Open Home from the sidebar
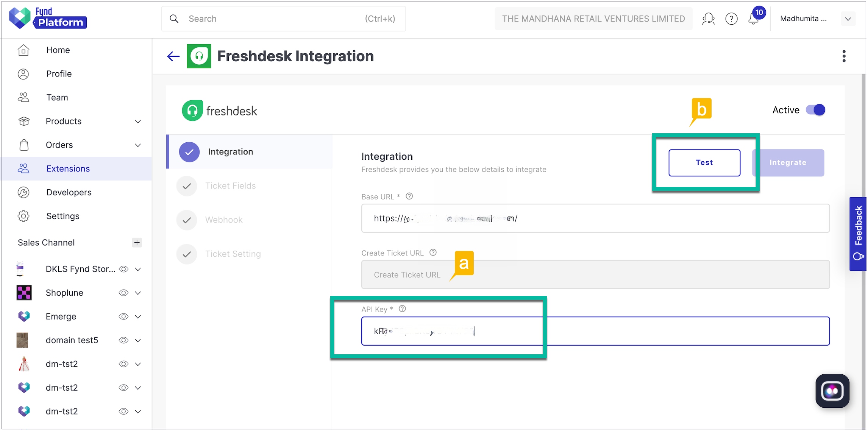The height and width of the screenshot is (430, 868). click(58, 50)
